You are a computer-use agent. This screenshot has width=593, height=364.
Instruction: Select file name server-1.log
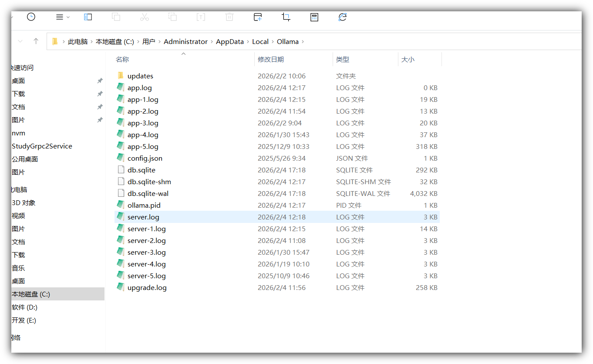(x=147, y=229)
